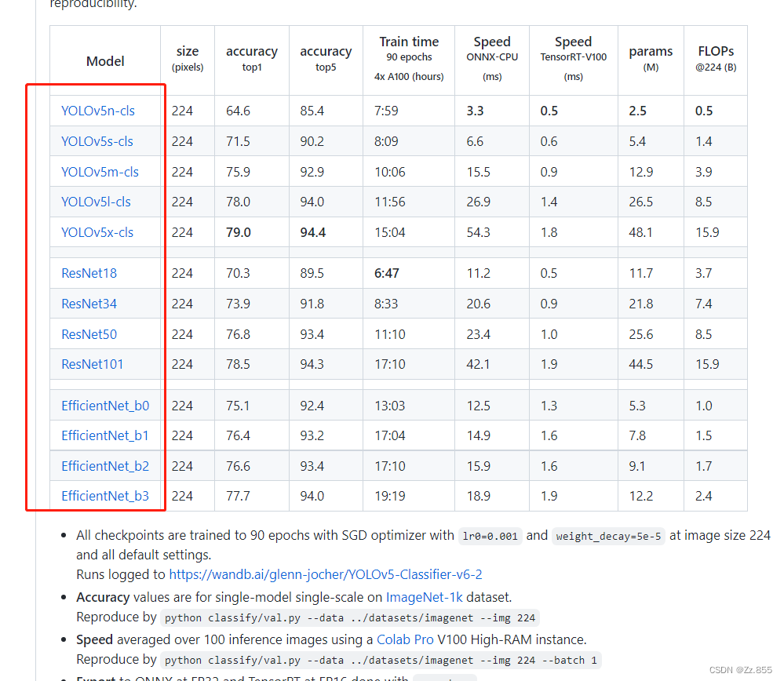Open the ResNet18 model link
The height and width of the screenshot is (681, 784).
(x=89, y=274)
